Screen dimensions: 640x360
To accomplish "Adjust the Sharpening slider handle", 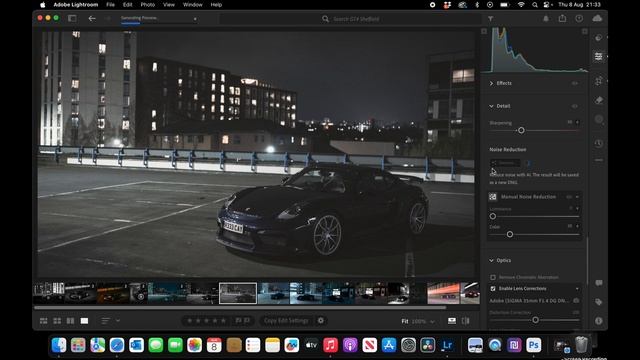I will pyautogui.click(x=521, y=130).
